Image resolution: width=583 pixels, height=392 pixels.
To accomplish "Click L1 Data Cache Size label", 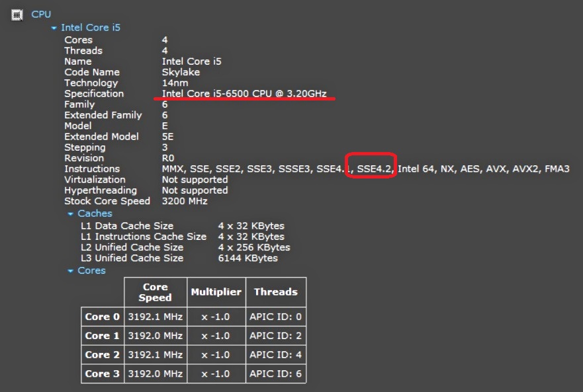I will point(127,226).
